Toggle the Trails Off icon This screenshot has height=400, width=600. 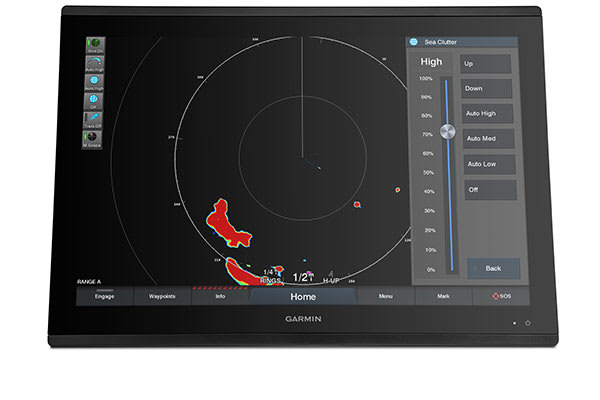[97, 119]
